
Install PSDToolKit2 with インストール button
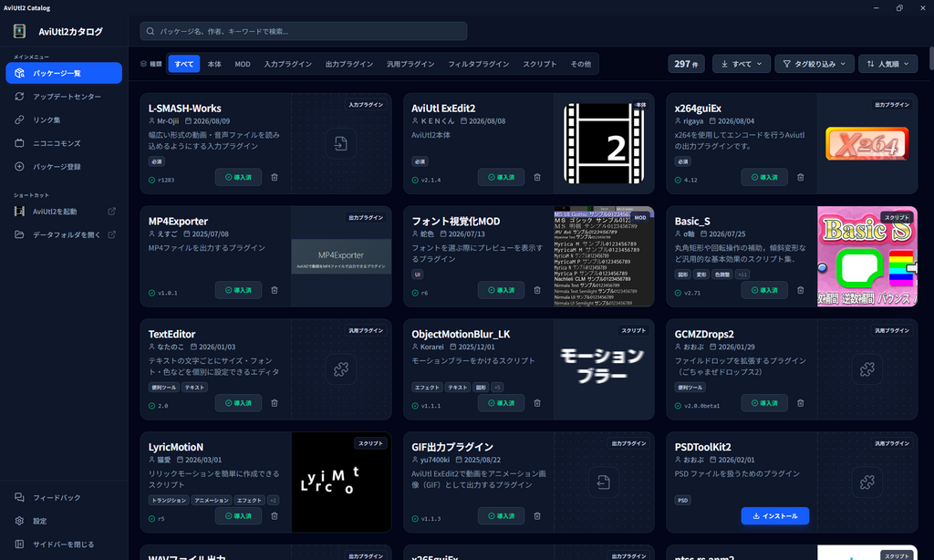click(x=775, y=516)
